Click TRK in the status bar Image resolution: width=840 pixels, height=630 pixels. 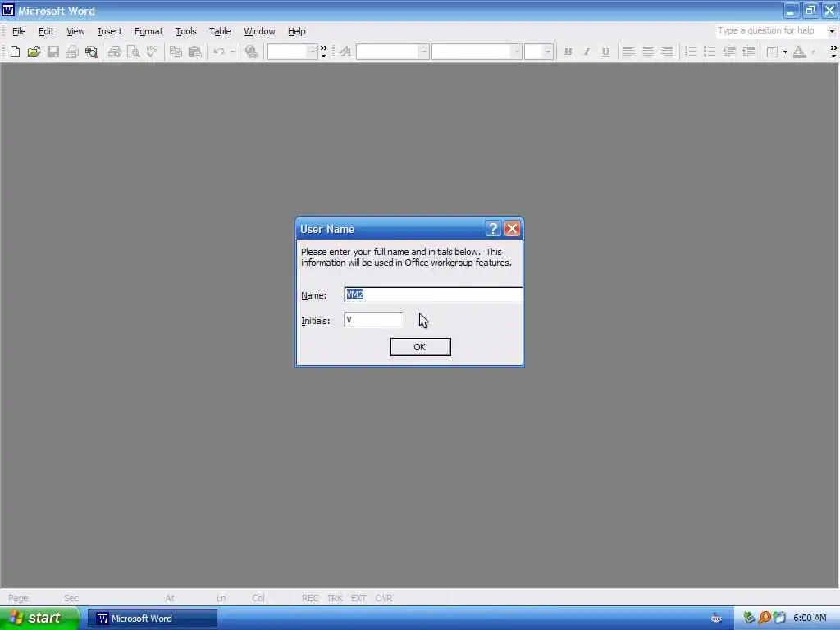point(335,598)
